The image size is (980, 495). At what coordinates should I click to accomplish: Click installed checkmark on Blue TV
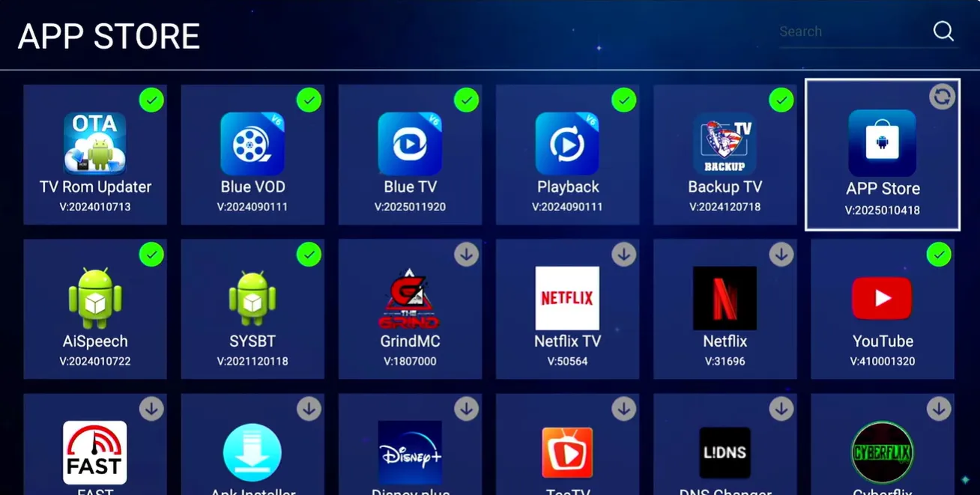(x=466, y=100)
